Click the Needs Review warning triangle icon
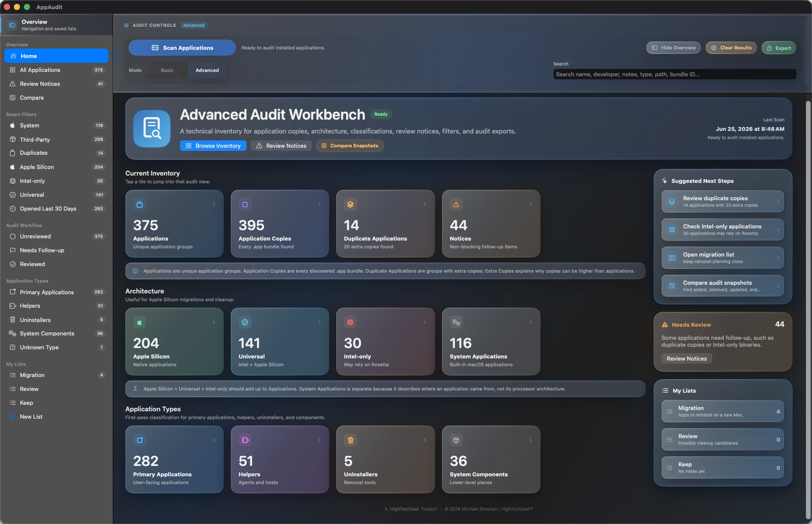 (x=665, y=325)
